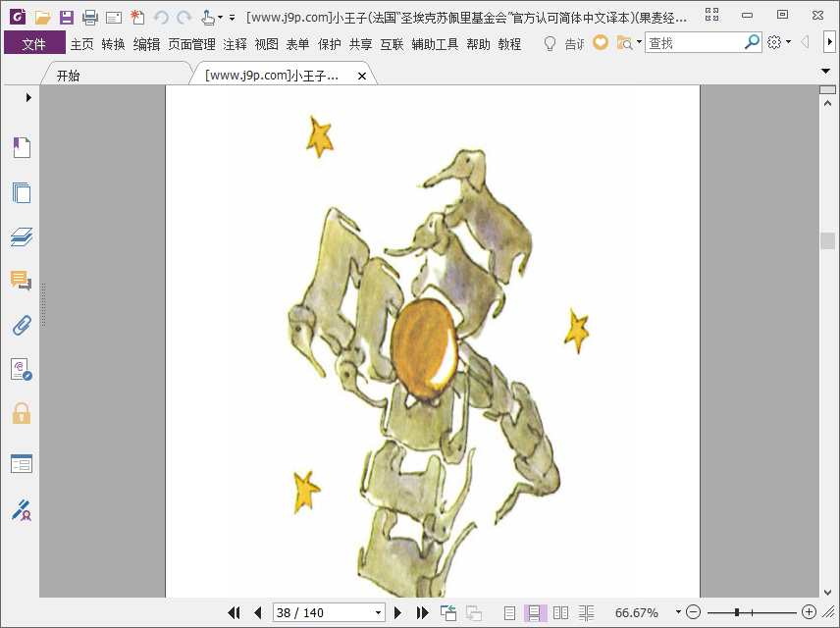Viewport: 840px width, 628px height.
Task: Open the 互联 ribbon tab
Action: (392, 44)
